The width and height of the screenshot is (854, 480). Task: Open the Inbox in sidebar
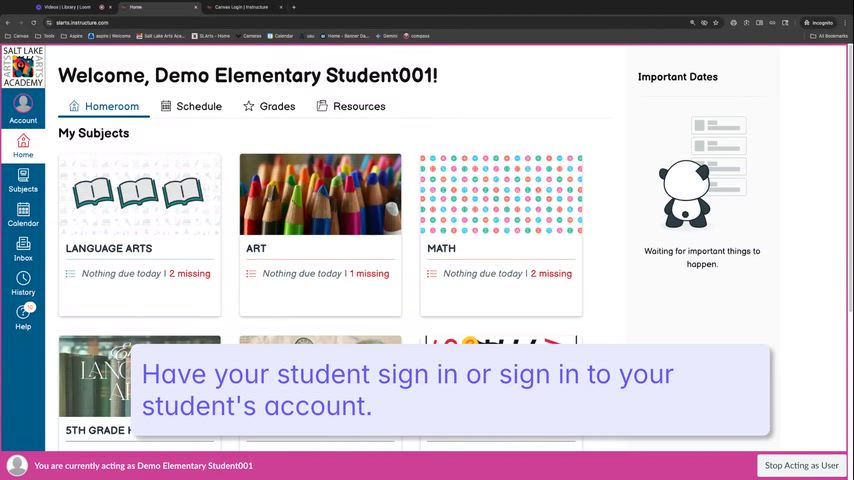pos(23,249)
